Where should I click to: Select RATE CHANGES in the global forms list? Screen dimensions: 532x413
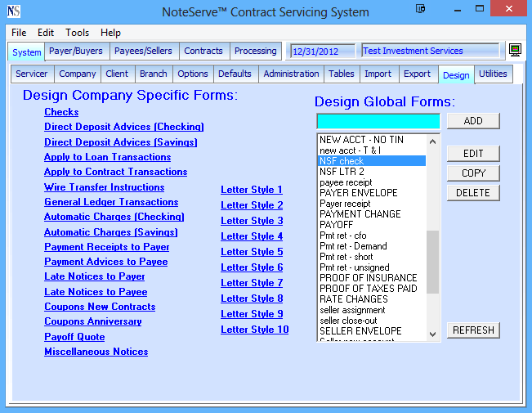355,299
